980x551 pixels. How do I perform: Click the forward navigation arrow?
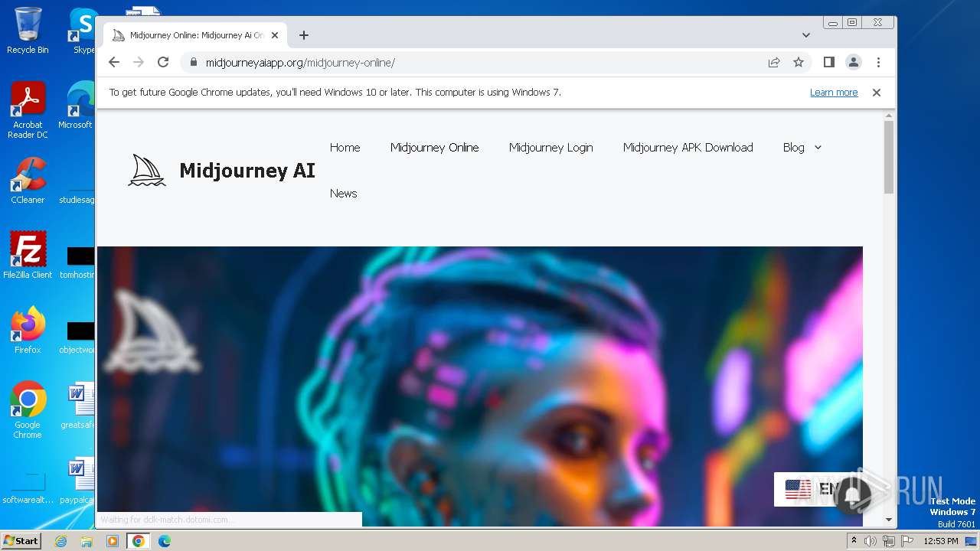139,63
